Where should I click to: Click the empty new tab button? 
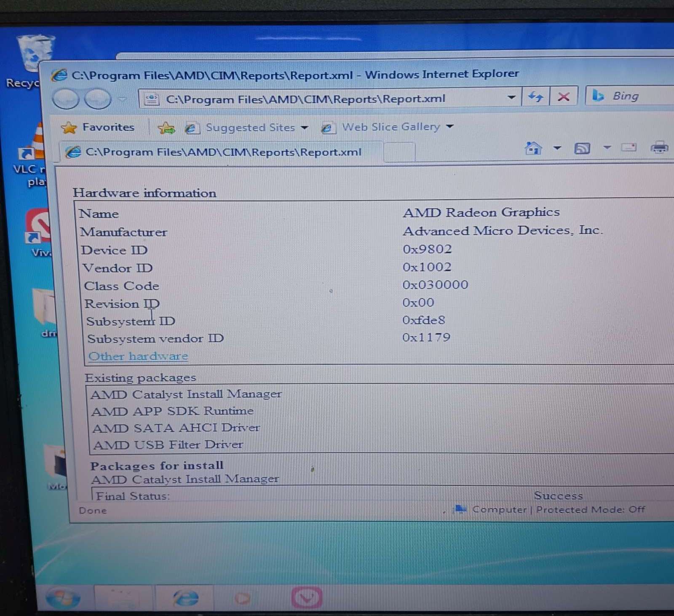click(399, 152)
